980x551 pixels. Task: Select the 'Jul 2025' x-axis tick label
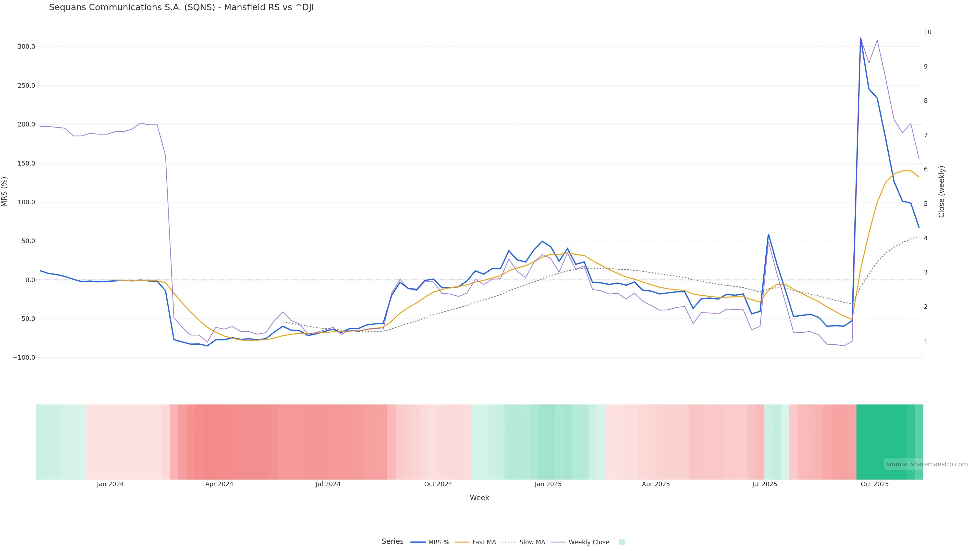tap(764, 484)
